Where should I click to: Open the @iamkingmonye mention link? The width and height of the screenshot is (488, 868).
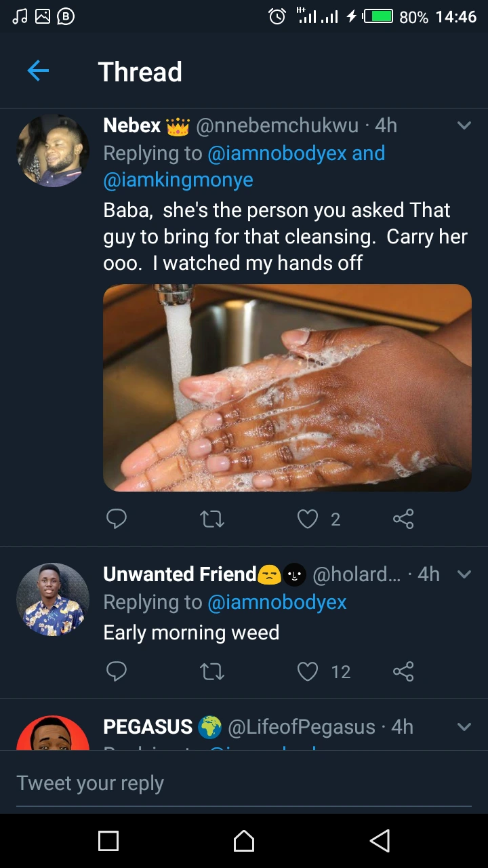(178, 180)
